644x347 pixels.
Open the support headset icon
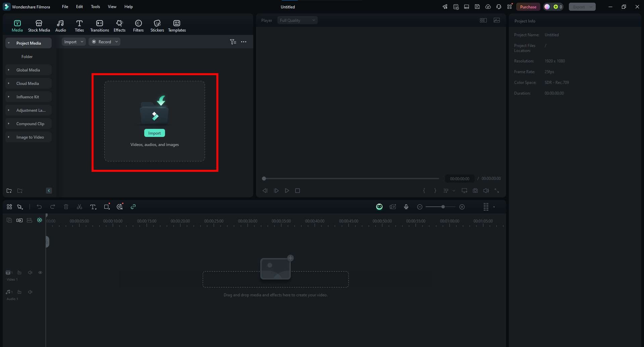[499, 7]
